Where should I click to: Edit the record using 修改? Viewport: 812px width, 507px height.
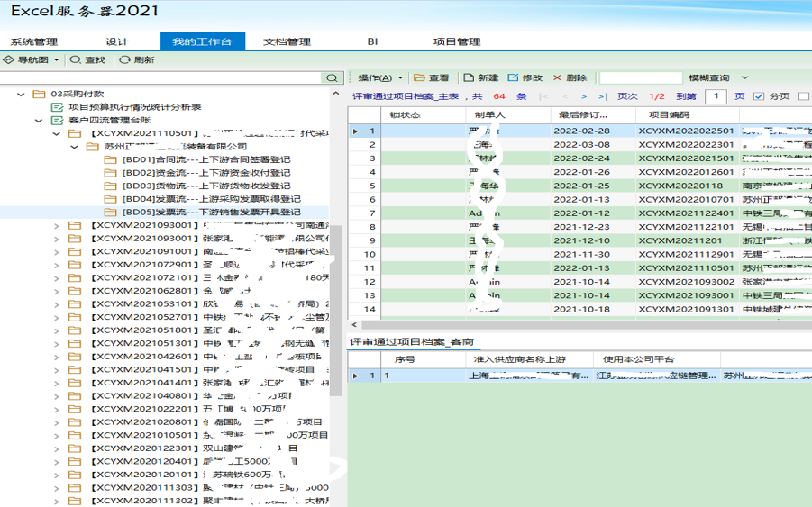(525, 77)
